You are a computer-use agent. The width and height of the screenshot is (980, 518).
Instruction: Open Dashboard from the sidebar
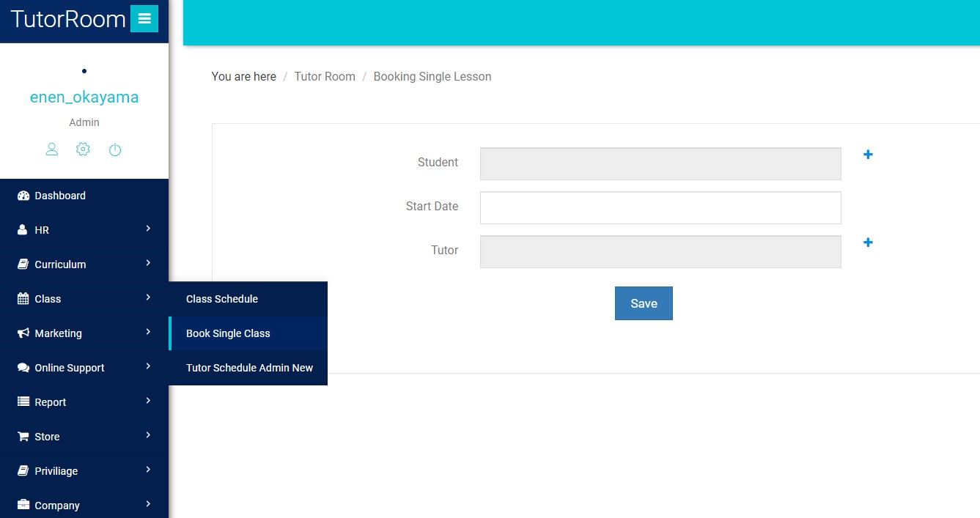pyautogui.click(x=60, y=196)
